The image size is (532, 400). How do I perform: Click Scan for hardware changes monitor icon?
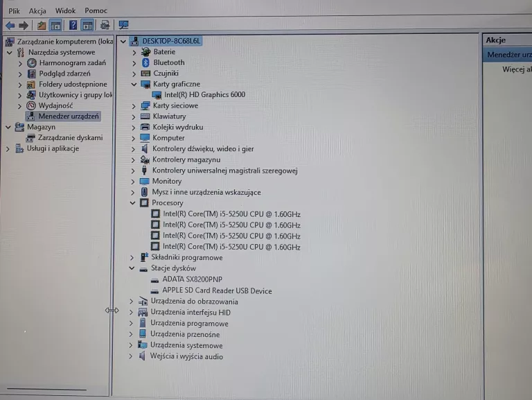click(123, 25)
